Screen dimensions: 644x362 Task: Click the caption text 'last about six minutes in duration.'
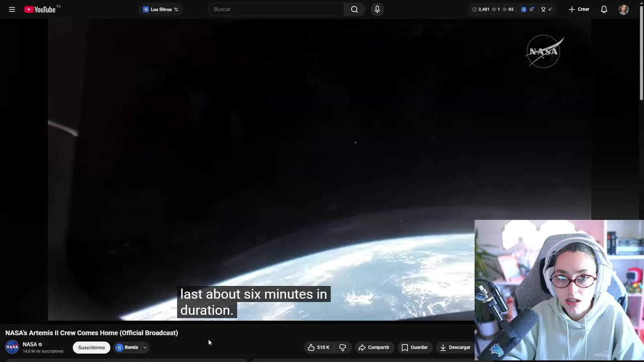tap(254, 302)
